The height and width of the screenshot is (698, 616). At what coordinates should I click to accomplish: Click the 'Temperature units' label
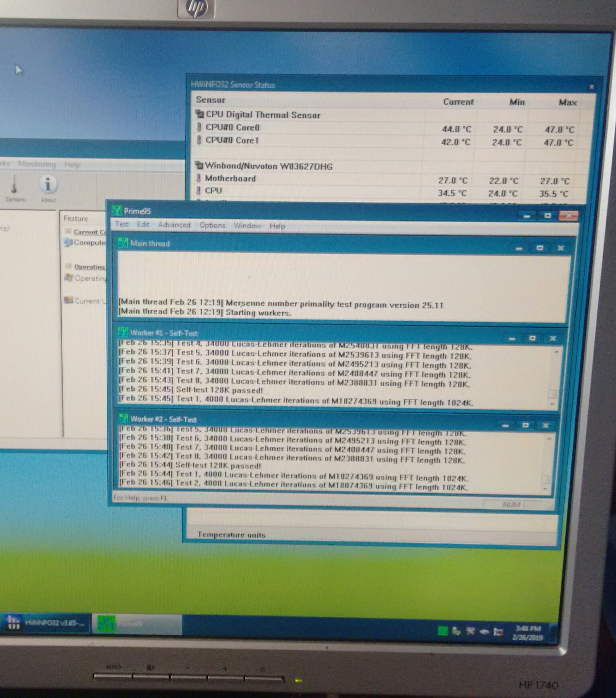231,534
